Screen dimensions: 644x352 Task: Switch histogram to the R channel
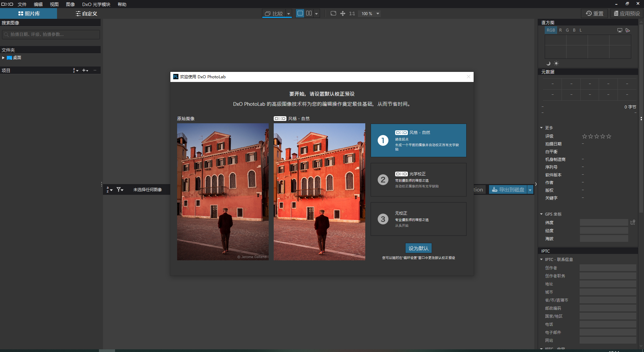[560, 30]
